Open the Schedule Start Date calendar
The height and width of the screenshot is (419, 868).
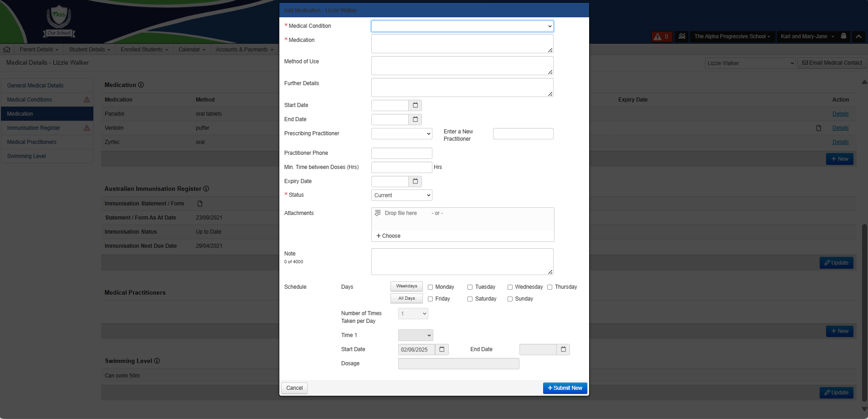(x=442, y=349)
